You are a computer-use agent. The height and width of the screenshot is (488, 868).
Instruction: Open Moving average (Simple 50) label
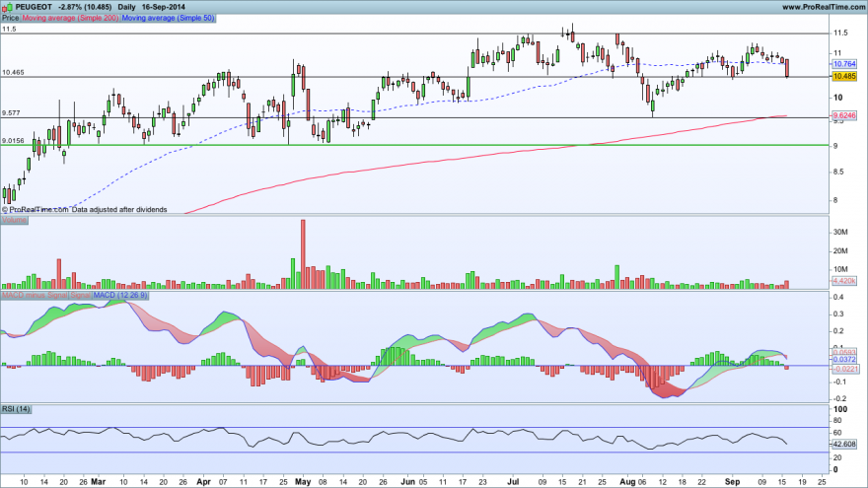(x=168, y=18)
